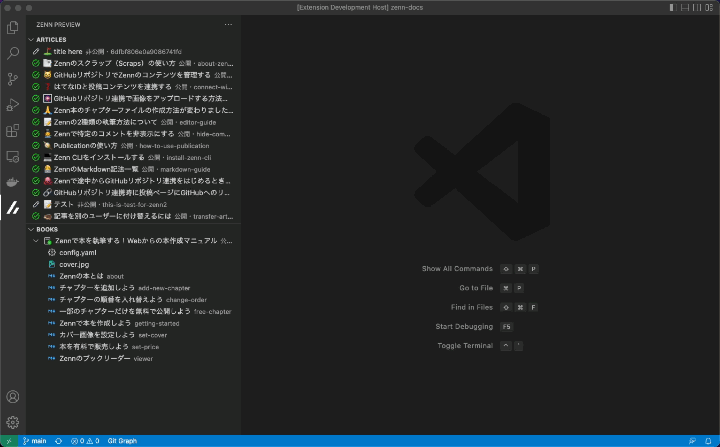Open the Zennのスクラップ (Scraps) article
Viewport: 720px width, 447px height.
point(134,63)
